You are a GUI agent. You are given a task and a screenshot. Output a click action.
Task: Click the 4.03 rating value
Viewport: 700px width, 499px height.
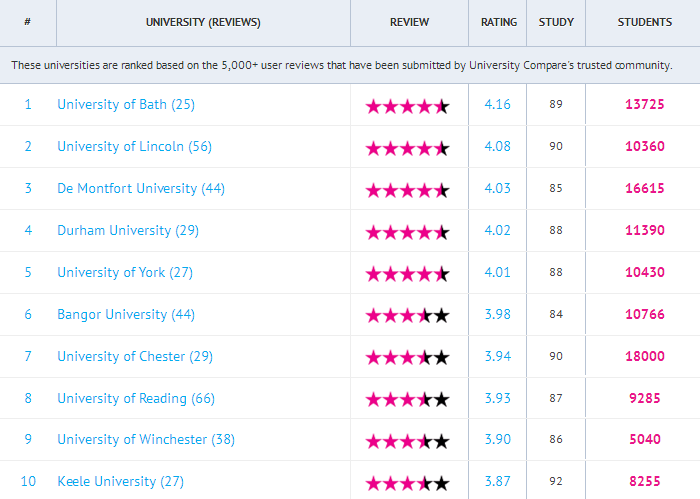[x=497, y=188]
